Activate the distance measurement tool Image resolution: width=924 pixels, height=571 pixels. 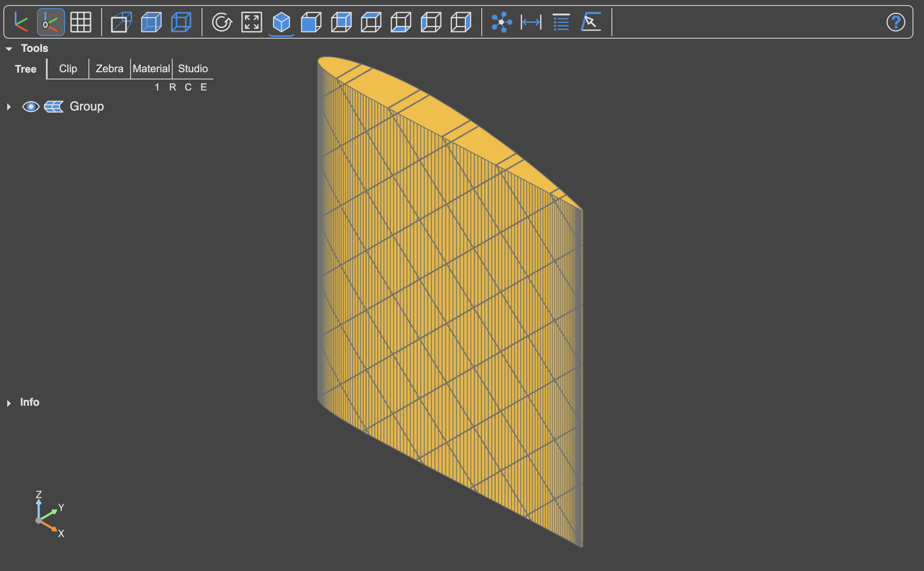coord(531,22)
